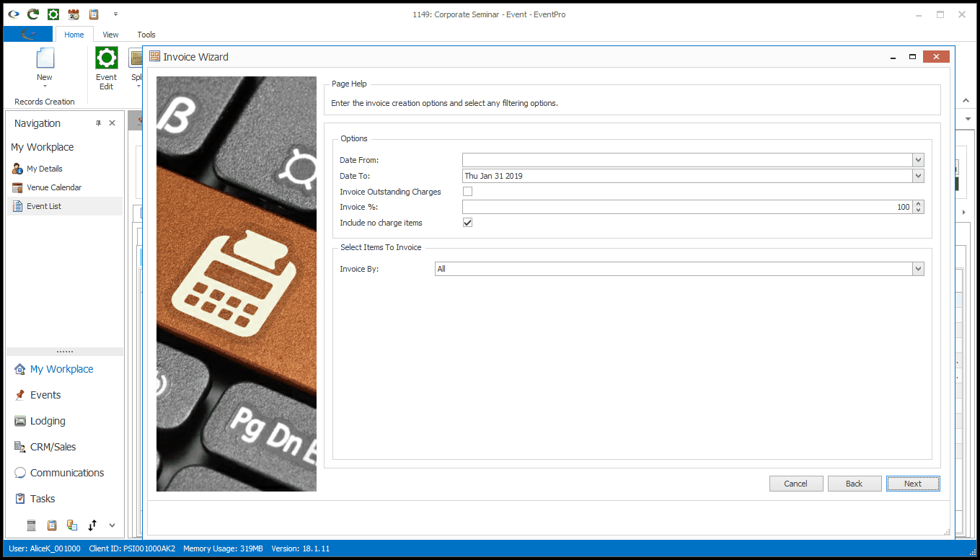This screenshot has height=560, width=980.
Task: Close the Invoice Wizard dialog
Action: 936,57
